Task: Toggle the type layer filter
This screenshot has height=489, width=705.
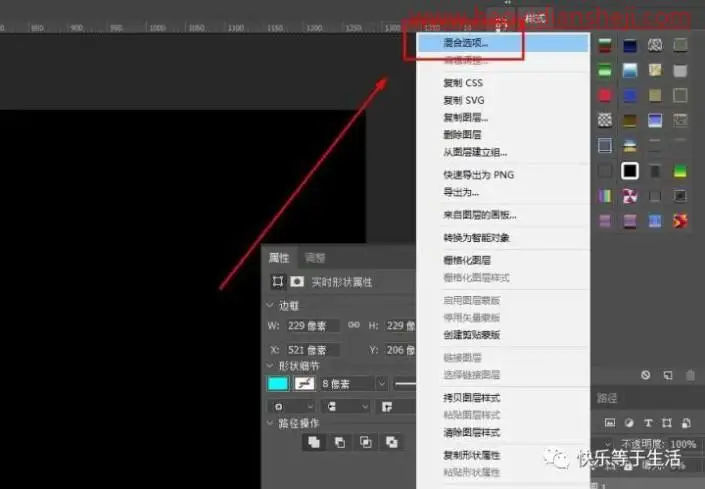Action: tap(648, 423)
